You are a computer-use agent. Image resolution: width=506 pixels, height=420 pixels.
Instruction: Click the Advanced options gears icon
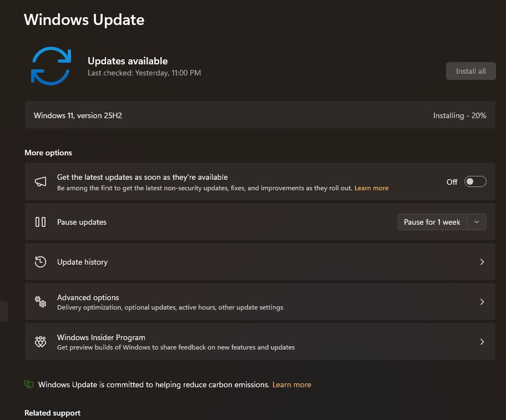(41, 302)
